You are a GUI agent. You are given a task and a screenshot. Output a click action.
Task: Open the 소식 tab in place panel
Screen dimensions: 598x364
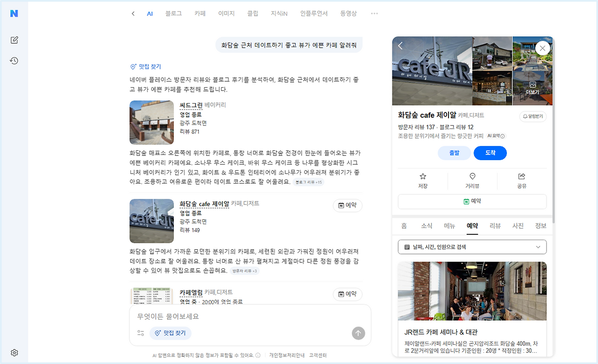pos(427,226)
